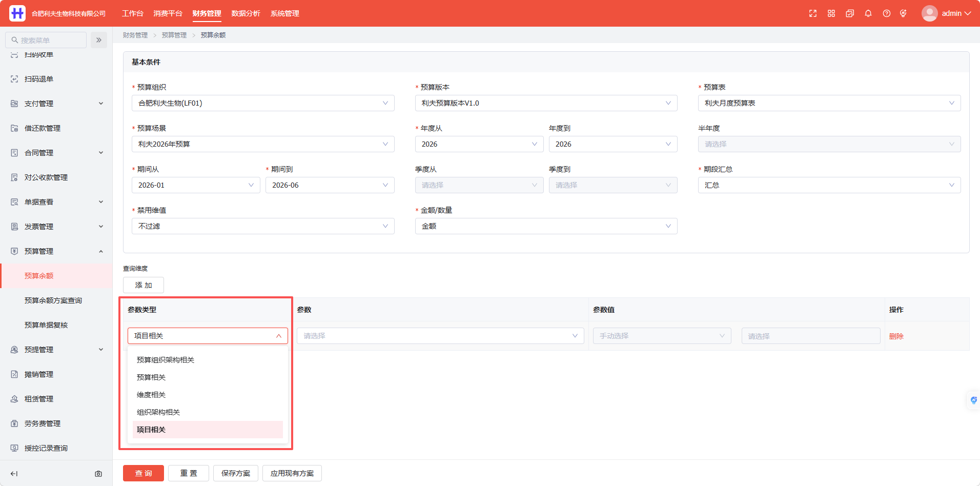This screenshot has width=980, height=486.
Task: Click the fullscreen icon in top bar
Action: [813, 13]
